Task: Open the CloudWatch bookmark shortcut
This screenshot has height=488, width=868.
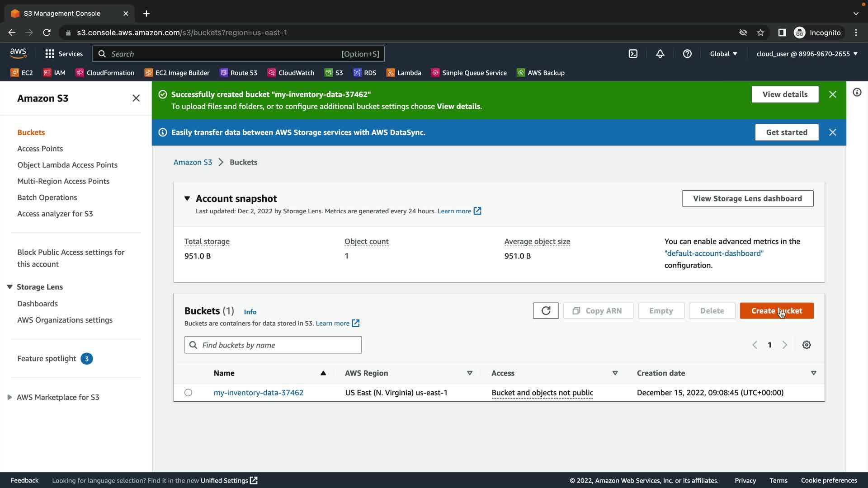Action: pos(291,73)
